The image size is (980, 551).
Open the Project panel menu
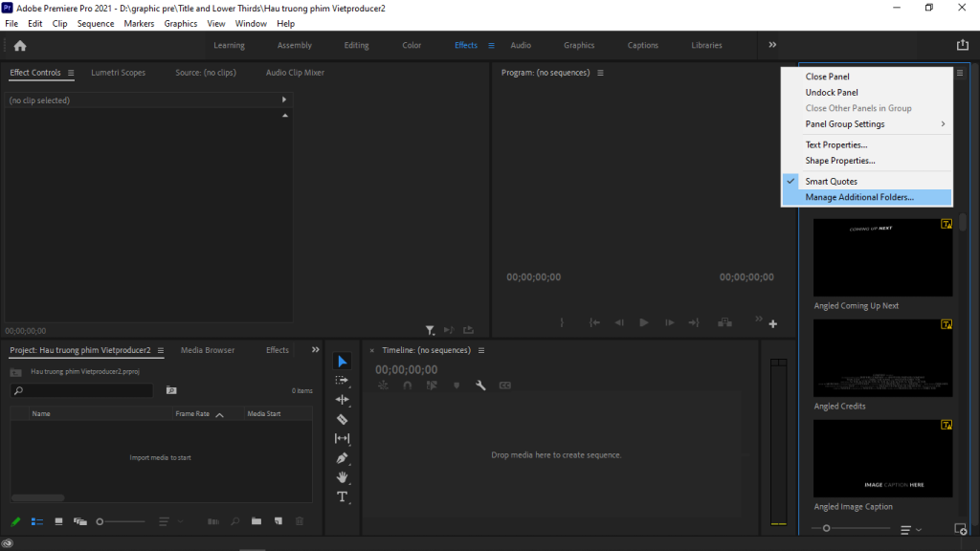coord(161,350)
